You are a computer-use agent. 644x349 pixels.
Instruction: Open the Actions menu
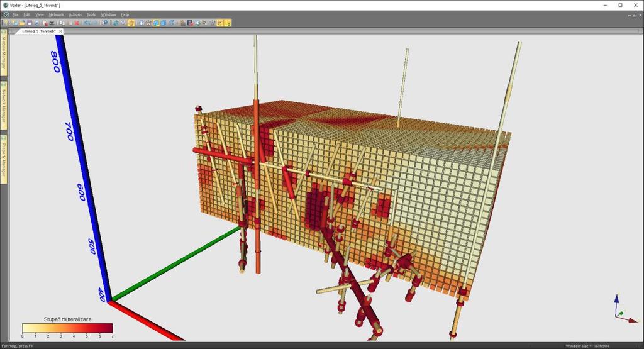(75, 14)
